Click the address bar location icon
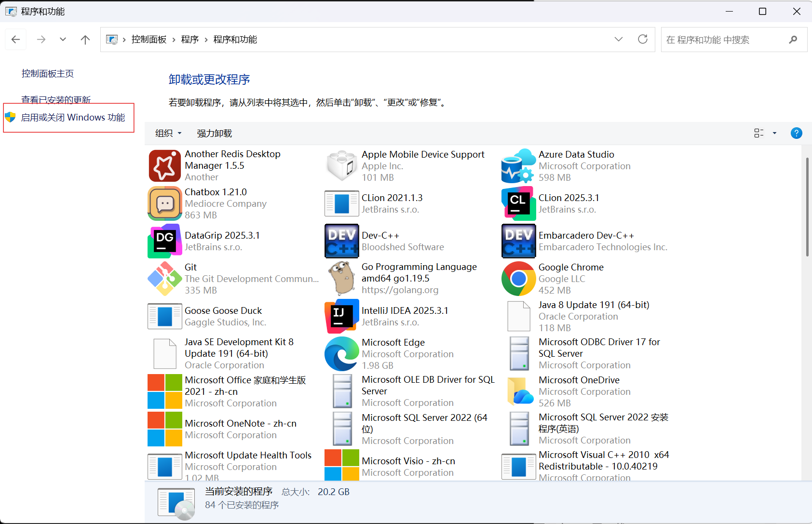Screen dimensions: 812x524 pos(112,40)
